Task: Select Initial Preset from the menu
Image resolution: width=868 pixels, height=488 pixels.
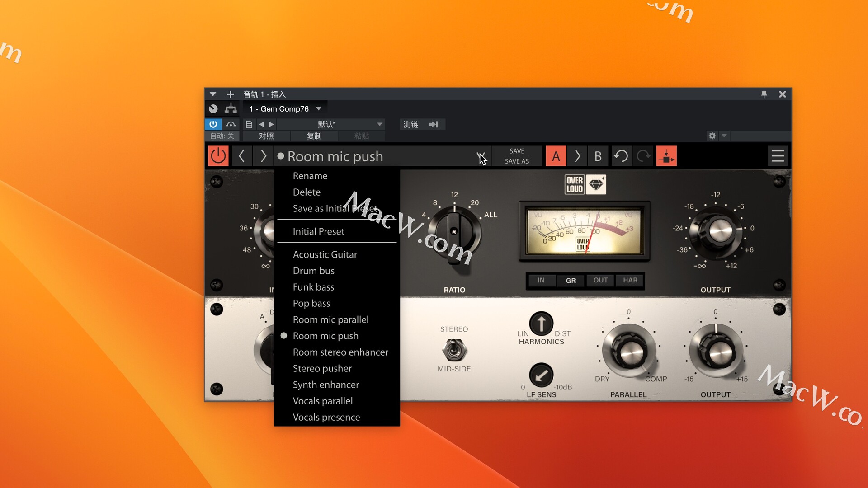Action: click(x=337, y=231)
